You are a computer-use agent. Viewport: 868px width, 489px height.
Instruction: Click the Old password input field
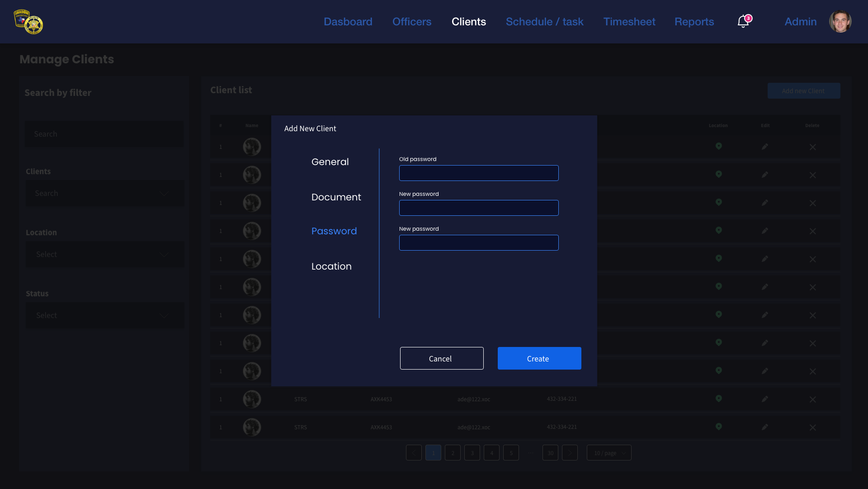479,173
